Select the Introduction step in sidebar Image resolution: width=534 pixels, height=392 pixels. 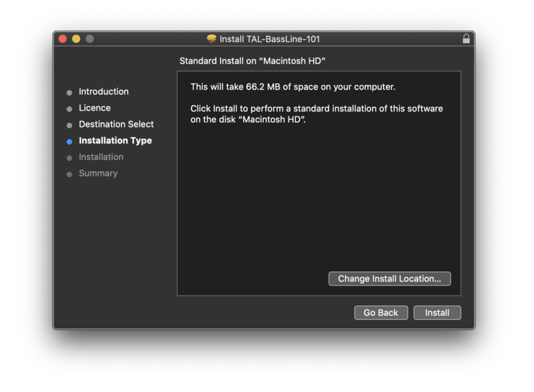pyautogui.click(x=103, y=91)
